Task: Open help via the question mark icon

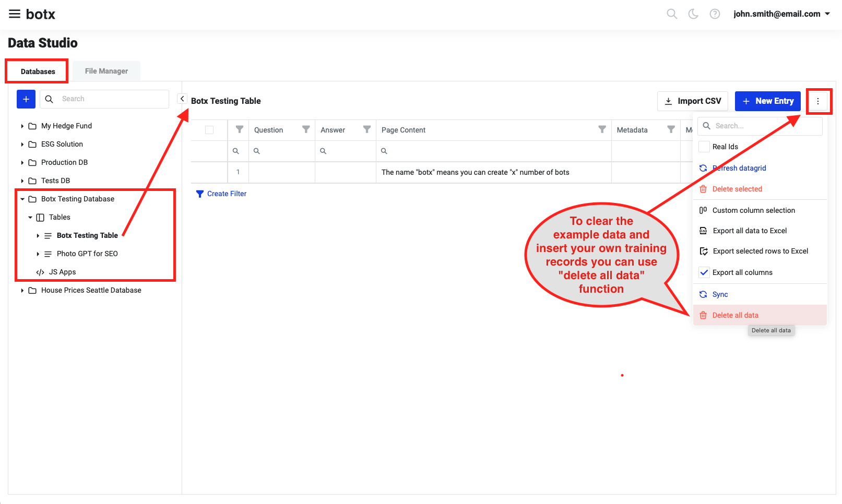Action: [x=714, y=14]
